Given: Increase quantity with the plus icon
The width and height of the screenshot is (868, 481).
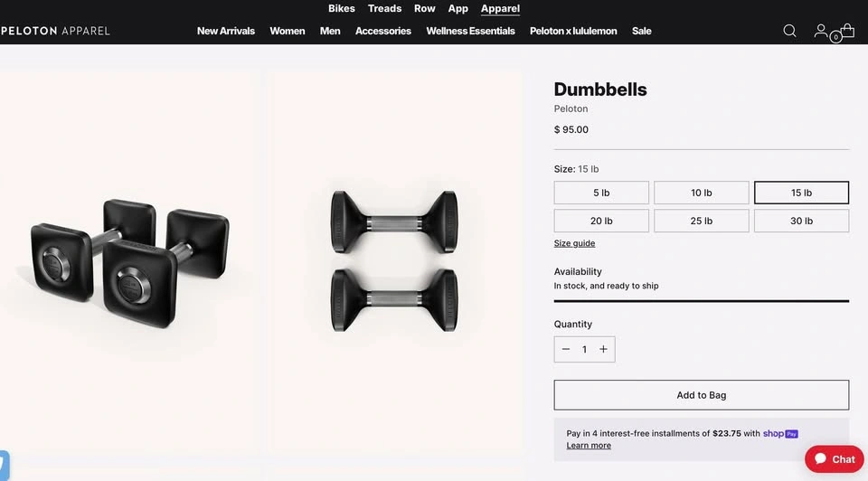Looking at the screenshot, I should point(603,349).
